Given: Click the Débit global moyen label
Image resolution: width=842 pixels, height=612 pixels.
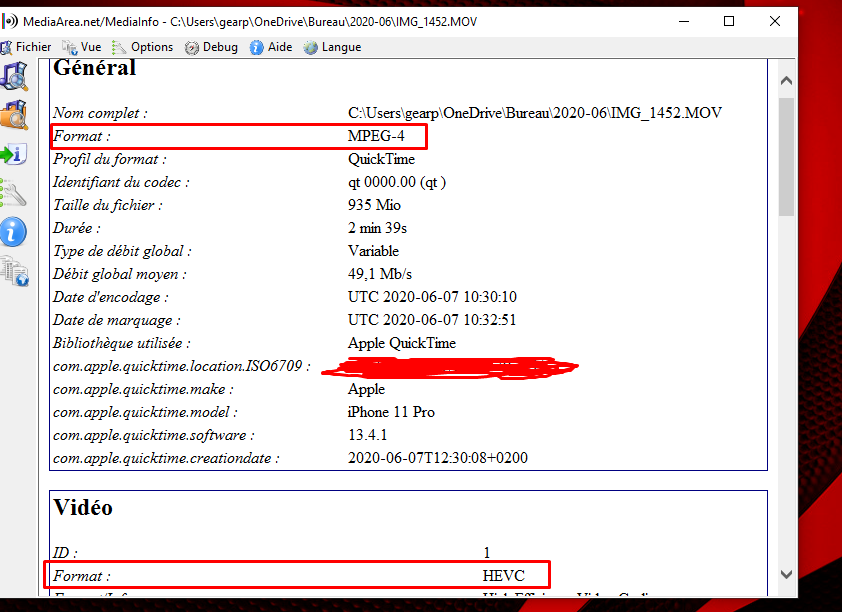Looking at the screenshot, I should [120, 274].
